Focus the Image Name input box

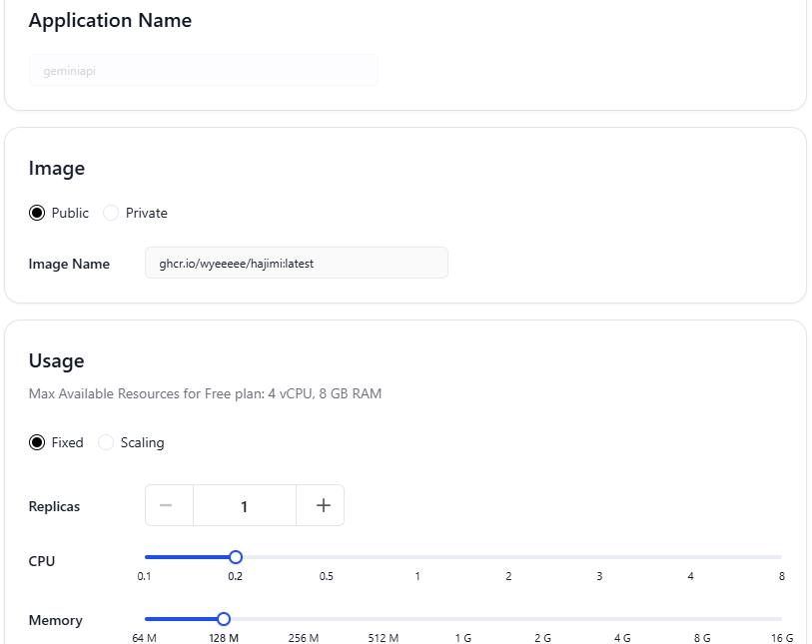pos(296,264)
